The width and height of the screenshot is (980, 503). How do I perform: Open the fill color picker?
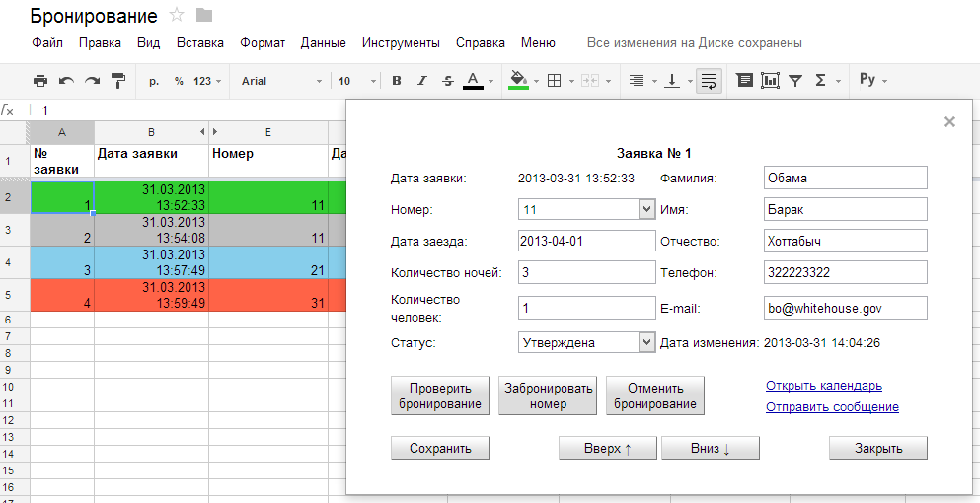[x=520, y=81]
